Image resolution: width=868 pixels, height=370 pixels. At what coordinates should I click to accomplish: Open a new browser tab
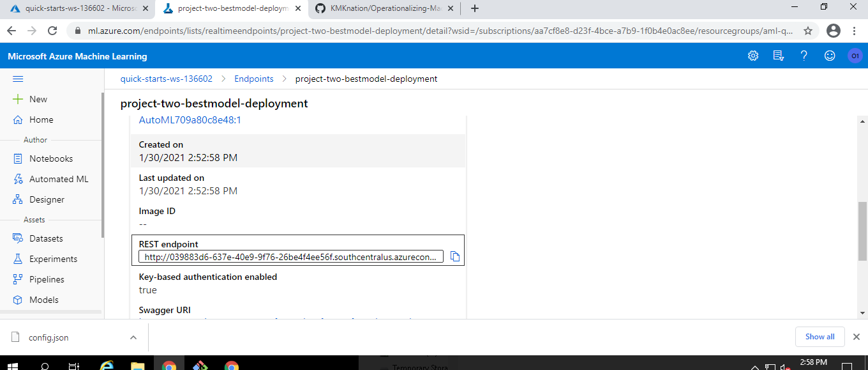(x=475, y=8)
